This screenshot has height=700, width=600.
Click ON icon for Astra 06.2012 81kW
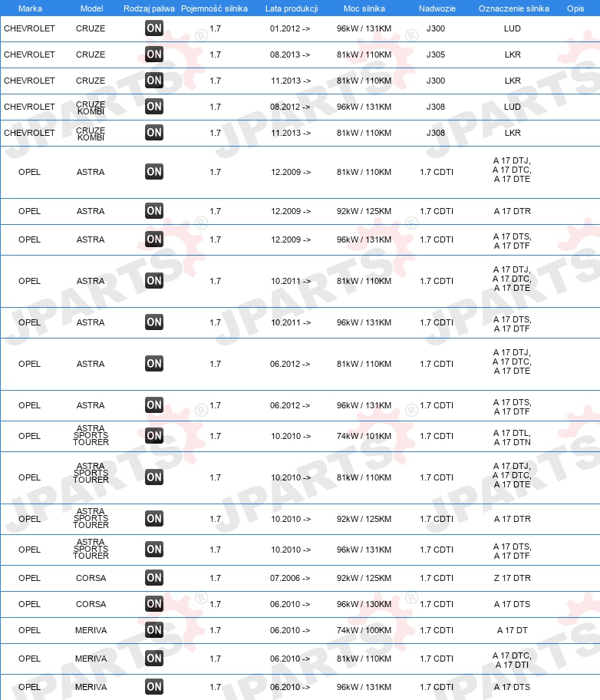click(x=154, y=364)
